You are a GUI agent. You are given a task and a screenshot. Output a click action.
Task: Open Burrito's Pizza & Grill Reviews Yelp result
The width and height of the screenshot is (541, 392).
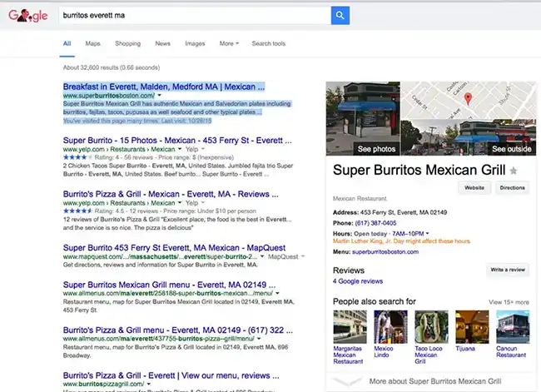coord(171,194)
